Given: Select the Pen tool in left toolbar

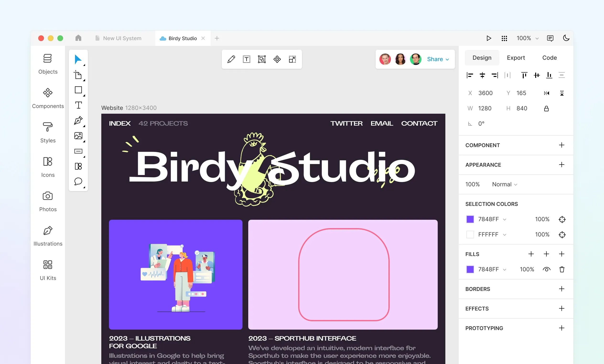Looking at the screenshot, I should tap(78, 120).
